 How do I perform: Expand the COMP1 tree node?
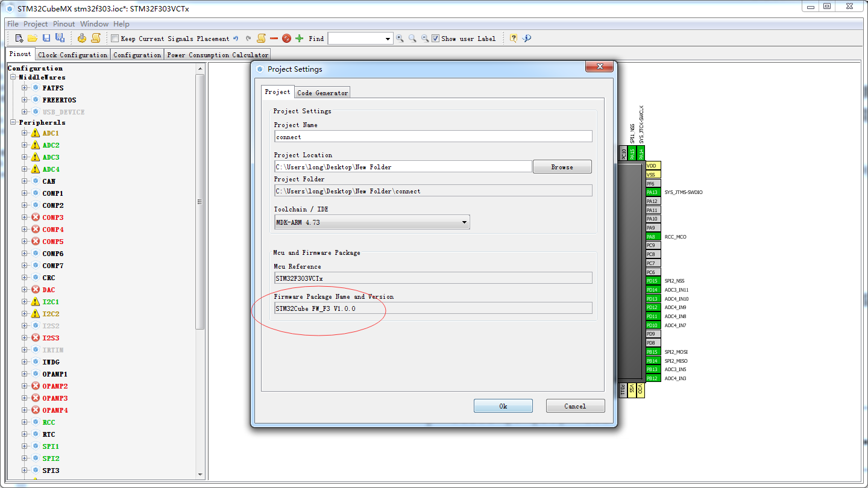click(x=25, y=193)
